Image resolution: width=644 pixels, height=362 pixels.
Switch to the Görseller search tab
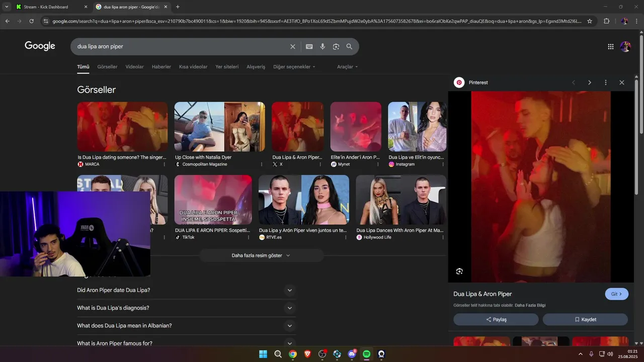coord(107,67)
